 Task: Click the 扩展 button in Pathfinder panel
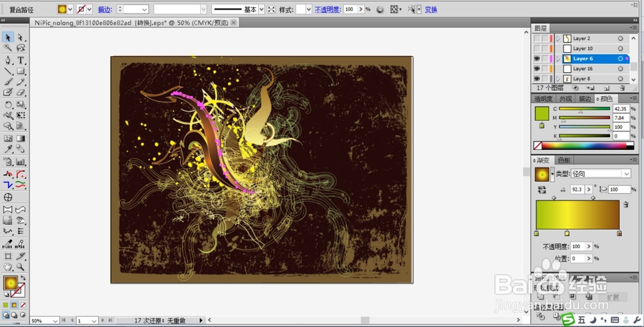click(612, 297)
